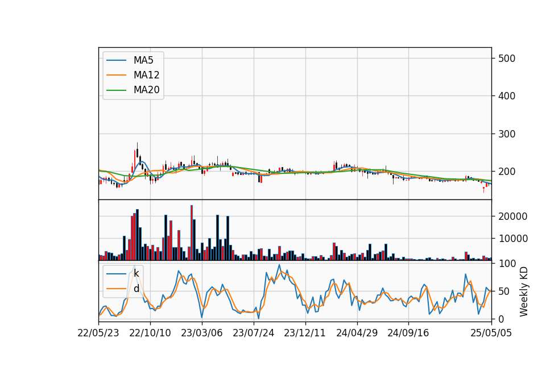This screenshot has width=546, height=392.
Task: Click the 400 price axis label
Action: (507, 96)
